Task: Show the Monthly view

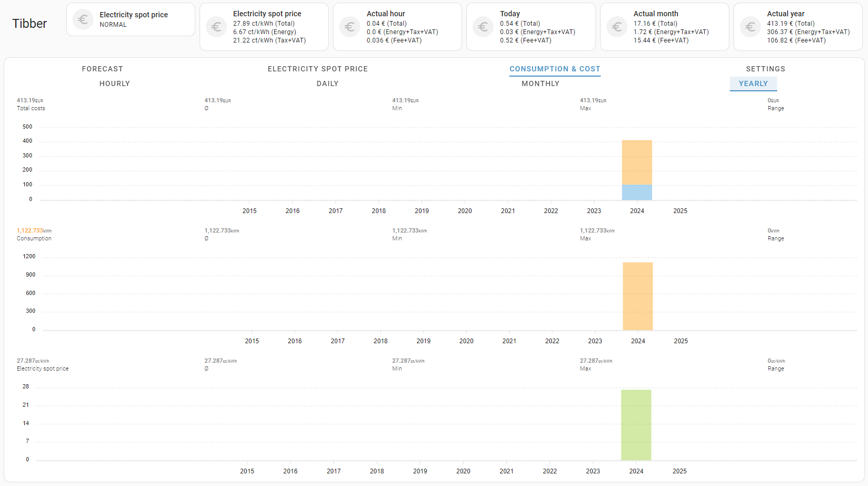Action: pyautogui.click(x=540, y=83)
